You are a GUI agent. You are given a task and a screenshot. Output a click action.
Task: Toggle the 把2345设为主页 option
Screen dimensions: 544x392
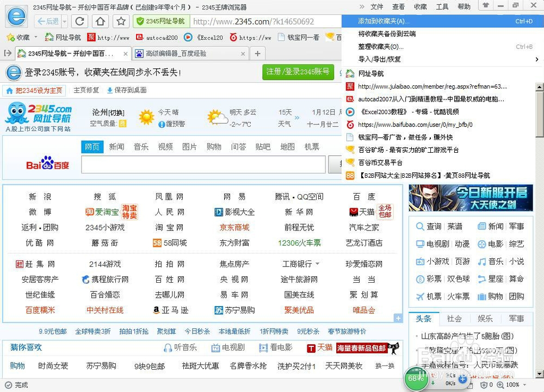pos(34,90)
